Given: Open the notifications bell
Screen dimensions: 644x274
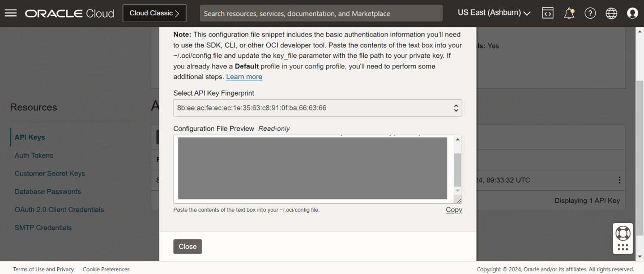Looking at the screenshot, I should [x=569, y=13].
